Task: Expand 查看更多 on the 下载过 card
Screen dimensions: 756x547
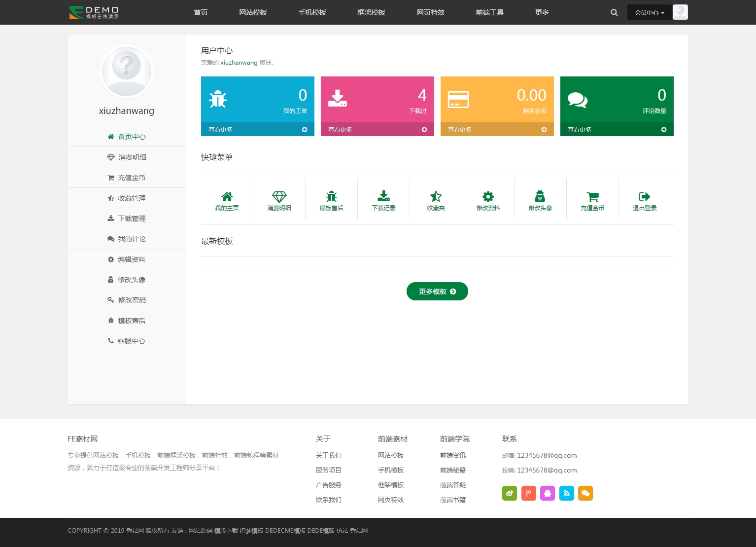Action: tap(377, 129)
